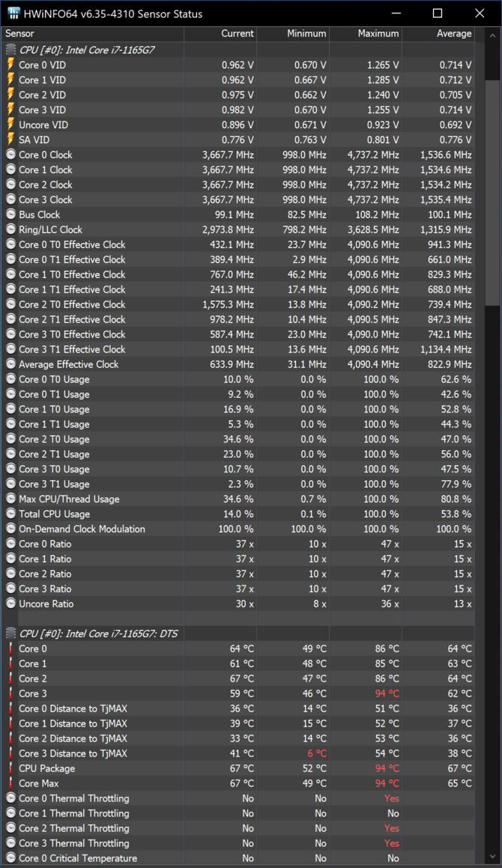Click the lightning icon beside SA VID

(x=10, y=139)
